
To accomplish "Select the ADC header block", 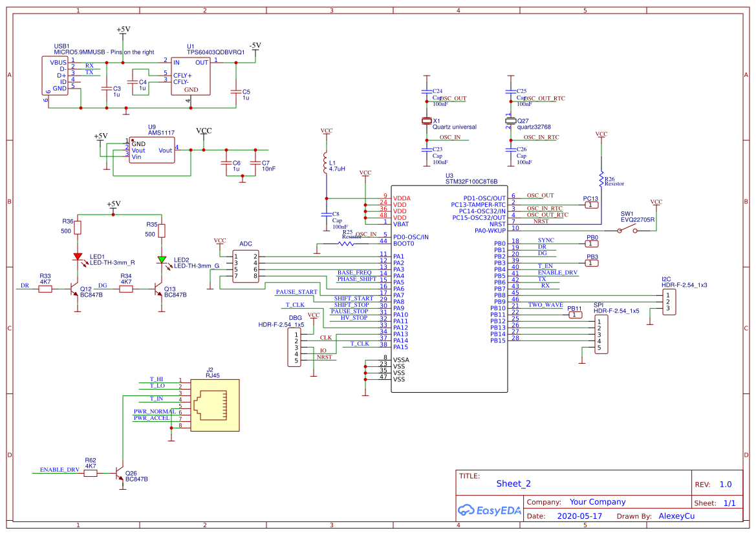I will pyautogui.click(x=244, y=266).
